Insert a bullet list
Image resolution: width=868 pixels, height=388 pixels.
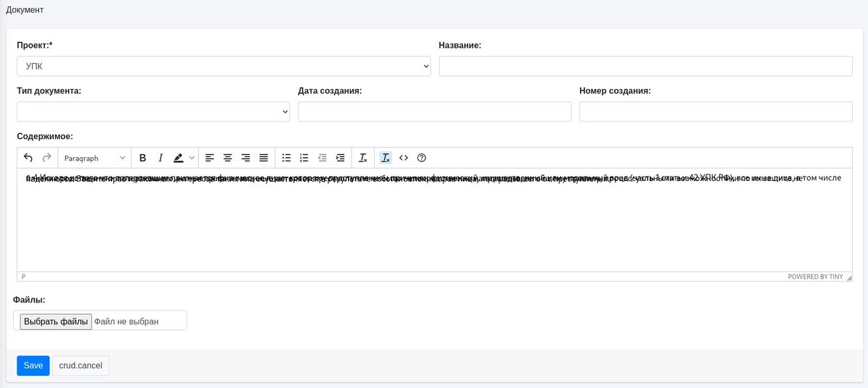[286, 158]
